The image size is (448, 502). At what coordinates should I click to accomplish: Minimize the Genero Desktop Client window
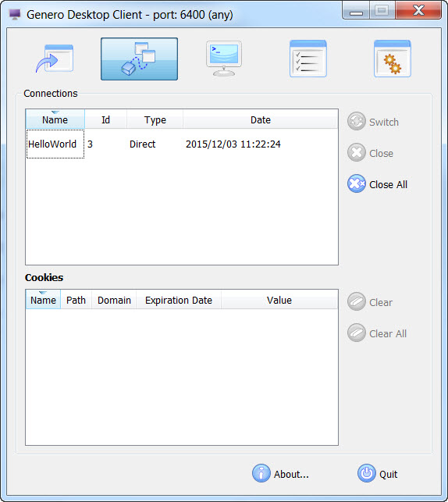tap(356, 11)
